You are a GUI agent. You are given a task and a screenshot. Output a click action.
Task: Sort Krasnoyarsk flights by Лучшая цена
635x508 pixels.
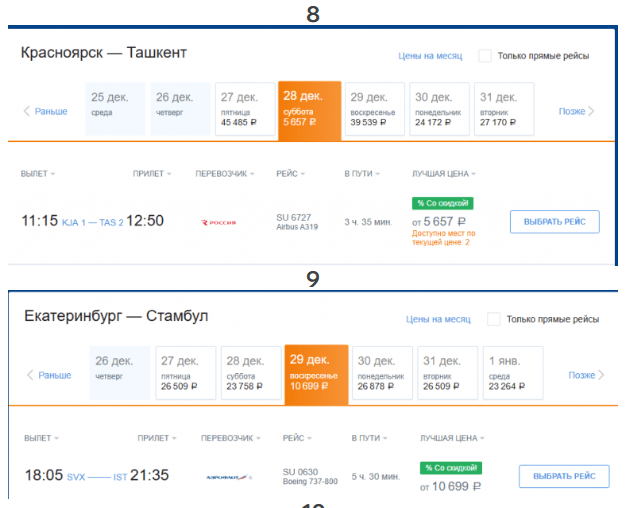[444, 174]
